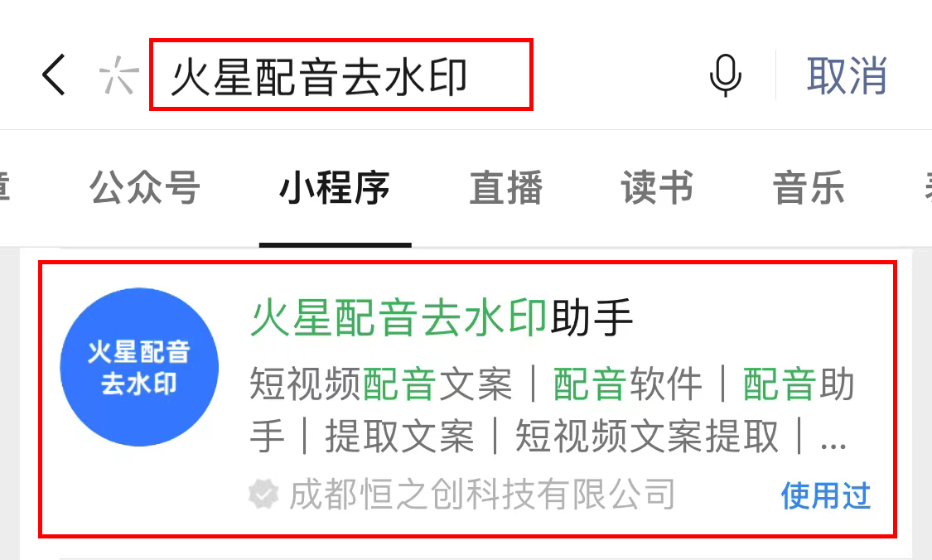Open the 直播 tab
932x560 pixels.
[506, 187]
